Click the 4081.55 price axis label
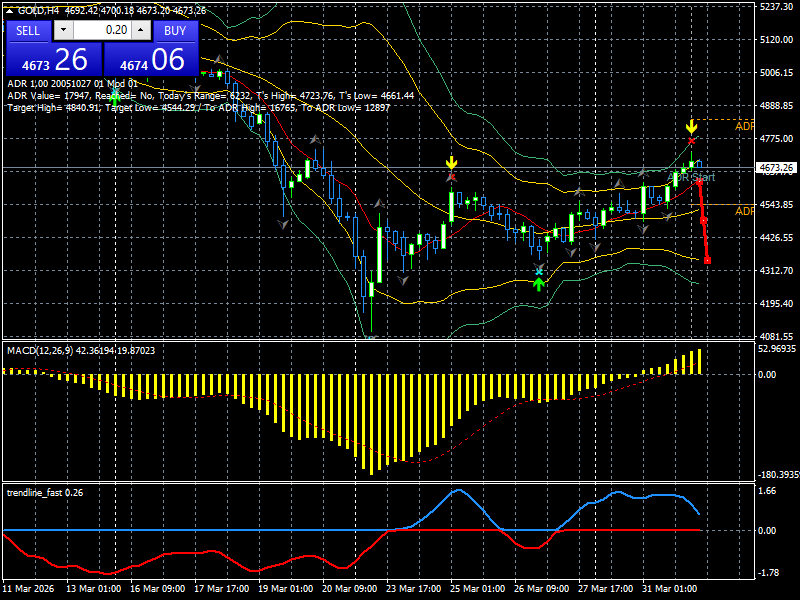Viewport: 800px width, 600px height. pos(776,337)
